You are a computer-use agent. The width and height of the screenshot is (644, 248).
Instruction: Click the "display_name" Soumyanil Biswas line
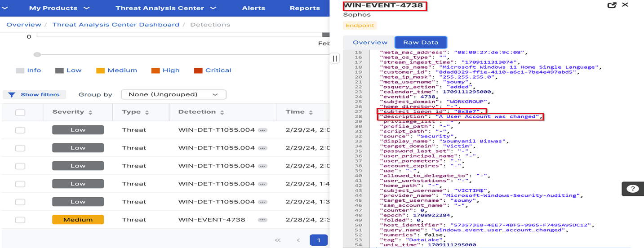tap(444, 141)
